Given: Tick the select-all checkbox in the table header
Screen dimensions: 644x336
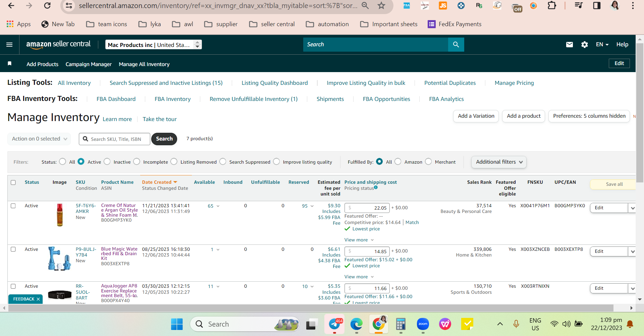Looking at the screenshot, I should [13, 182].
